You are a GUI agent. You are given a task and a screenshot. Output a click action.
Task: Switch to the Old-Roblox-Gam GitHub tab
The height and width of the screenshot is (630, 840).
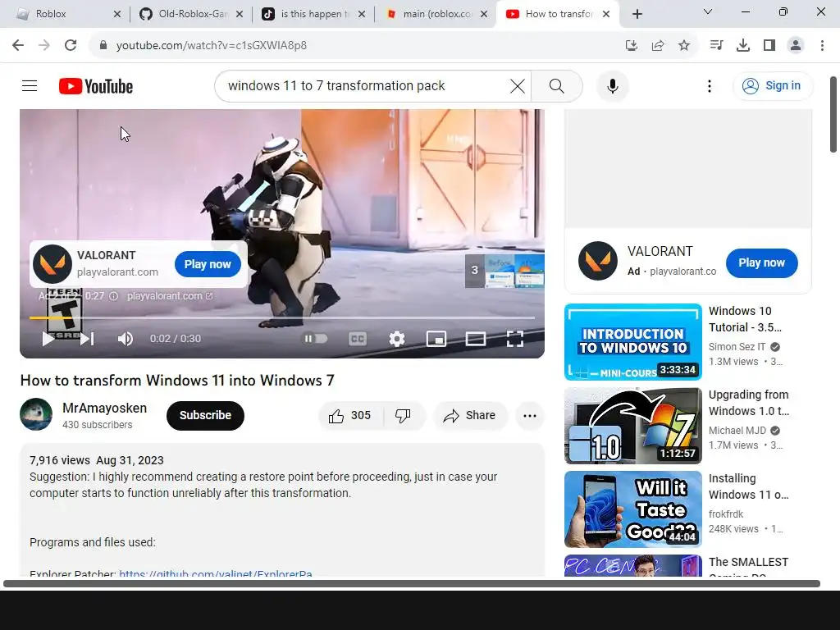click(191, 14)
